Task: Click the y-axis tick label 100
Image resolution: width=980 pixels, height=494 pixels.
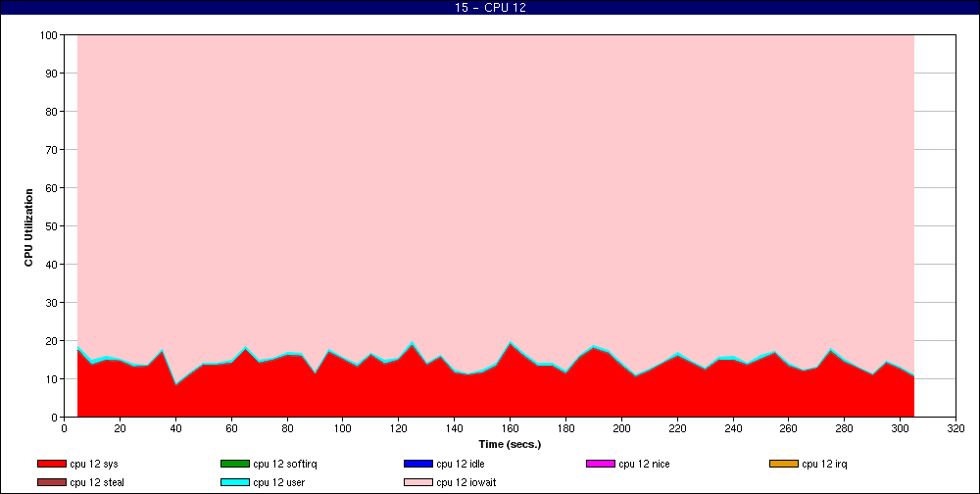Action: [x=49, y=35]
